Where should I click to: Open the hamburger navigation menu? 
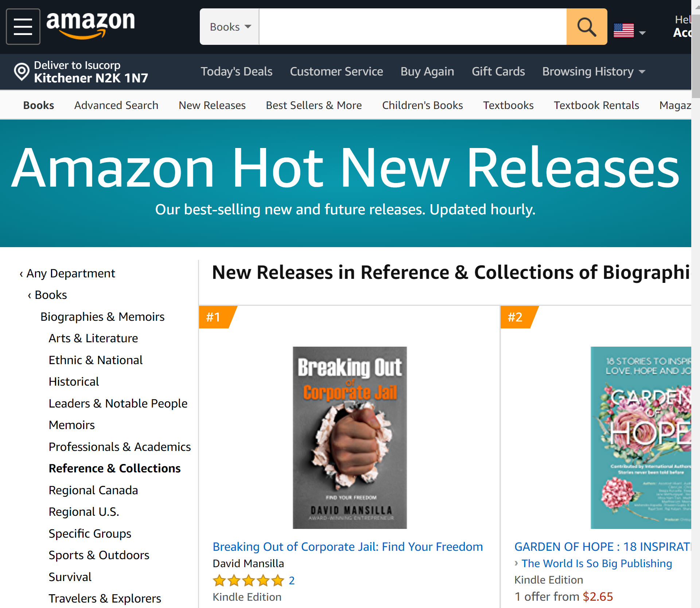(23, 27)
